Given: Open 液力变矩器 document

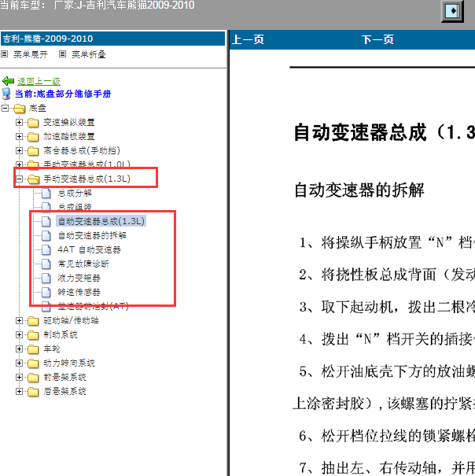Looking at the screenshot, I should [x=79, y=278].
